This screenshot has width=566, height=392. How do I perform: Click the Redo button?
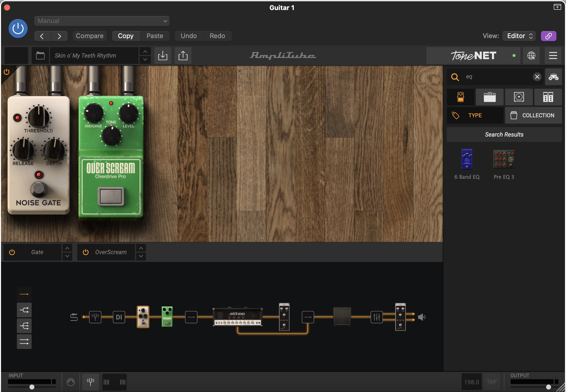point(217,36)
